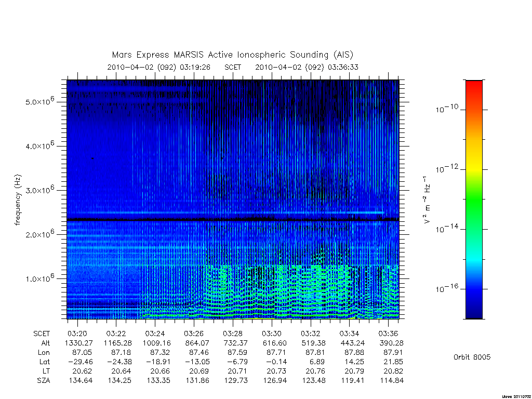Image resolution: width=532 pixels, height=399 pixels.
Task: Click the time tick label '03:32'
Action: tap(311, 334)
